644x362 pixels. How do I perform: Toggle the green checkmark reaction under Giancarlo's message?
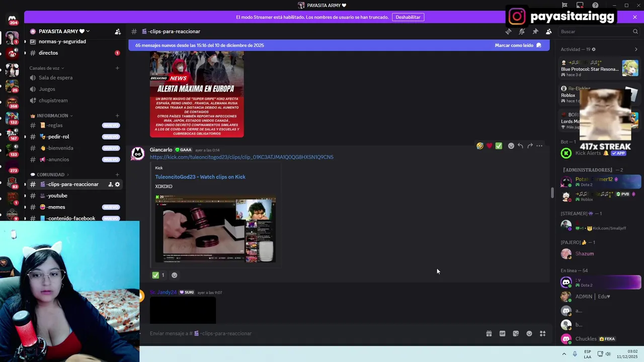[158, 275]
